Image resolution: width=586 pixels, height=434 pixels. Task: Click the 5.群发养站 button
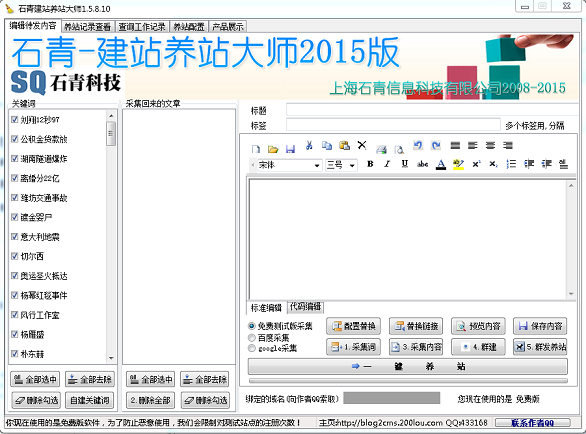coord(540,347)
